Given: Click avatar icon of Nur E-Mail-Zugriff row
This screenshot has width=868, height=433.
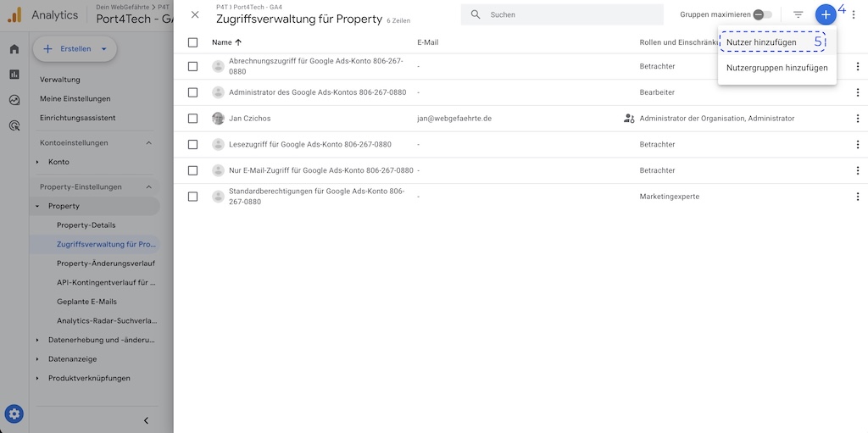Looking at the screenshot, I should pos(218,170).
